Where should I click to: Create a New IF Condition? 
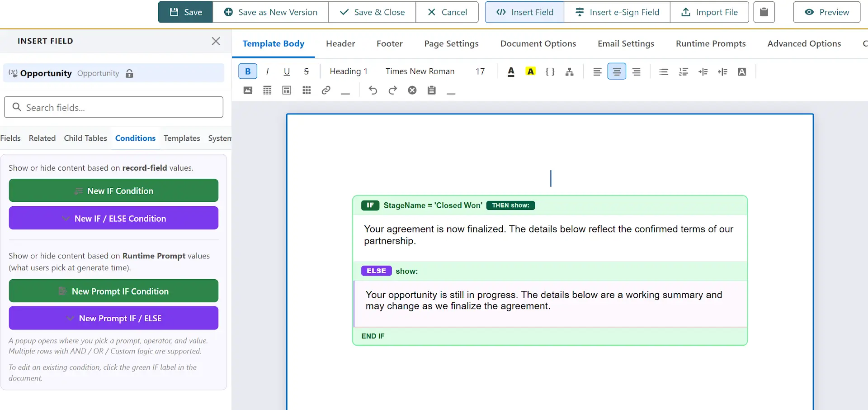(113, 191)
